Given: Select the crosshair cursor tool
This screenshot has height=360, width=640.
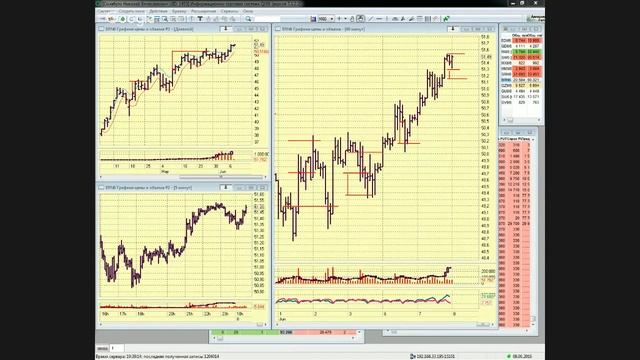Looking at the screenshot, I should [339, 19].
